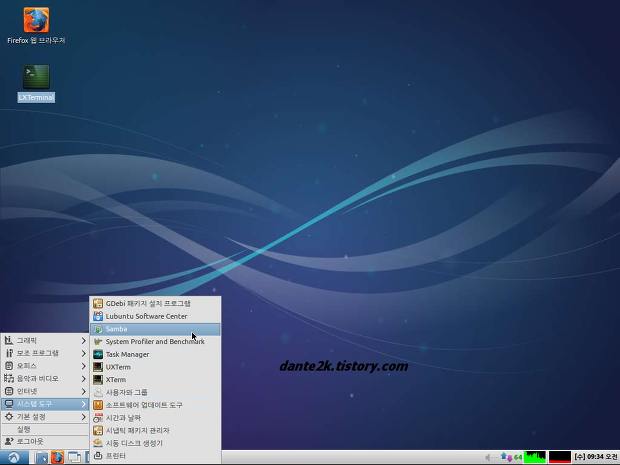Click the 09:34 오전 clock
The width and height of the screenshot is (620, 465).
coord(597,457)
